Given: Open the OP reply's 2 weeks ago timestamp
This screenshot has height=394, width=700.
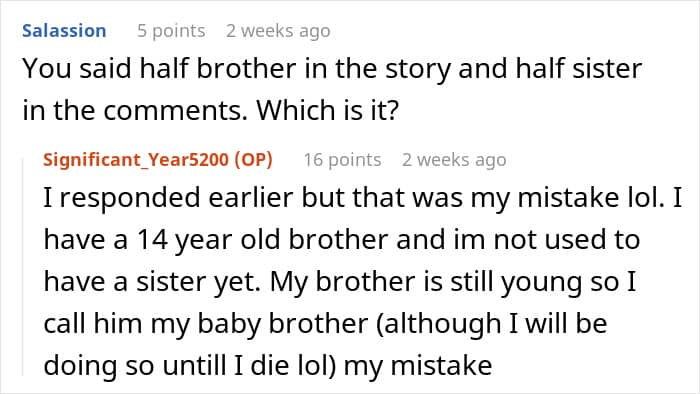Looking at the screenshot, I should (454, 160).
